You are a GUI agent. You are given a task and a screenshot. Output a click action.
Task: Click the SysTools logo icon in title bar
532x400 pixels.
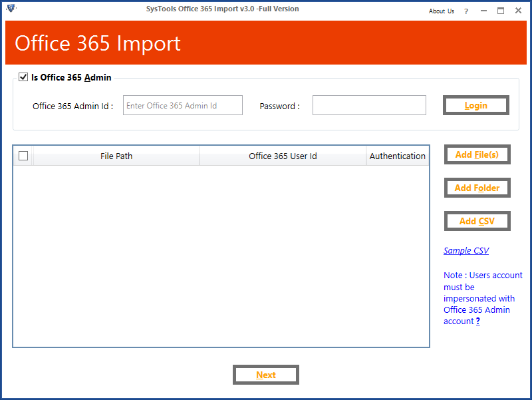pyautogui.click(x=11, y=9)
